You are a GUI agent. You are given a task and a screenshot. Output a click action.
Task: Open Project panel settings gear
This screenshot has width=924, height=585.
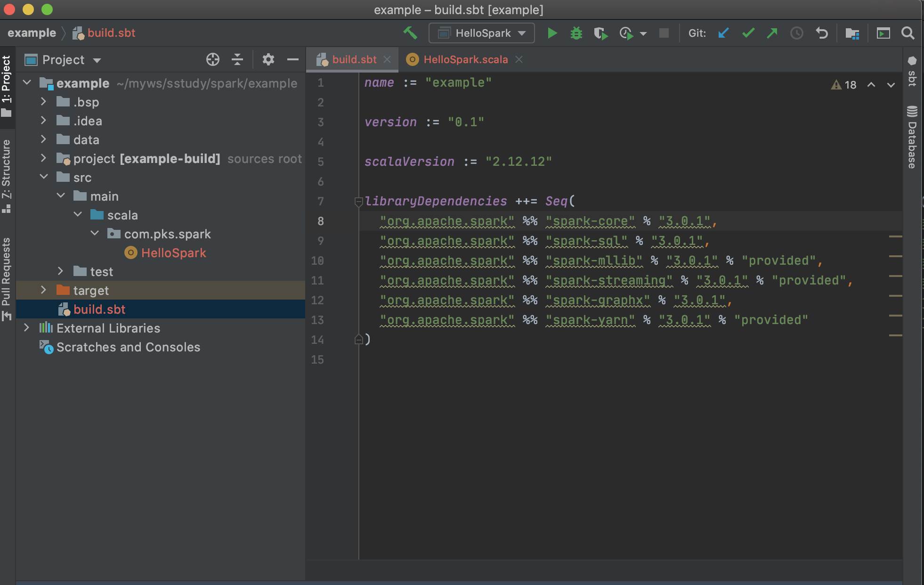pos(268,59)
